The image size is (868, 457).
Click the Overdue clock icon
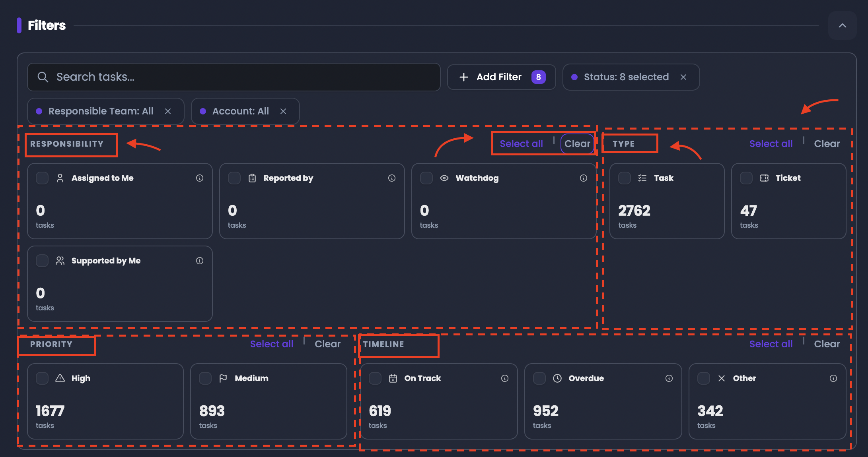(x=557, y=378)
